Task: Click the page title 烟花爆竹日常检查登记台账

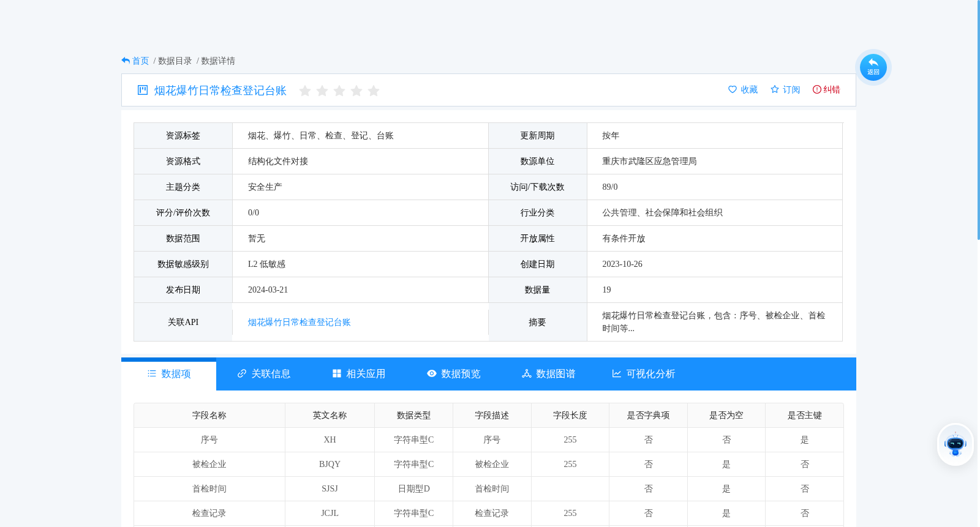Action: click(x=221, y=91)
